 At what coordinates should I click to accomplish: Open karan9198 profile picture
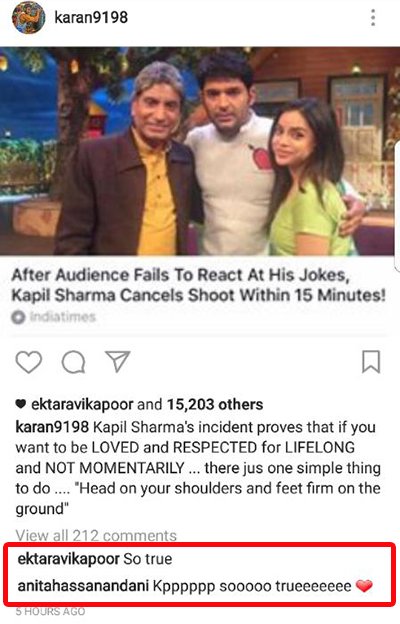click(x=28, y=18)
